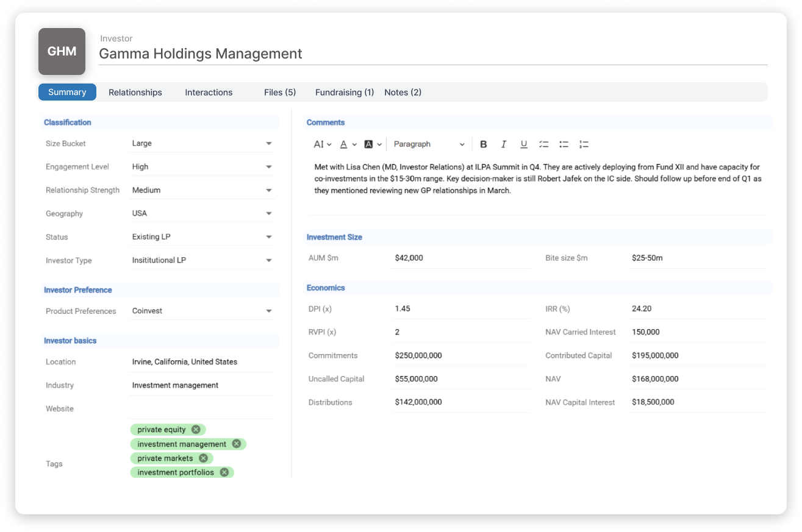Click the investment portfolios tag label
The height and width of the screenshot is (532, 802).
[x=176, y=472]
